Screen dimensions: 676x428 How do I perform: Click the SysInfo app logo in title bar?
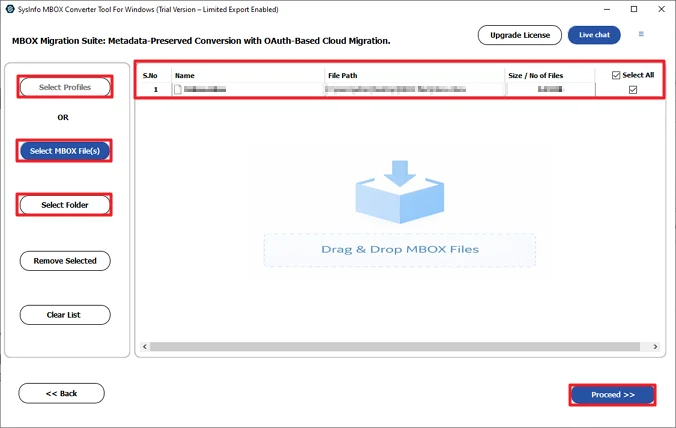pos(10,9)
